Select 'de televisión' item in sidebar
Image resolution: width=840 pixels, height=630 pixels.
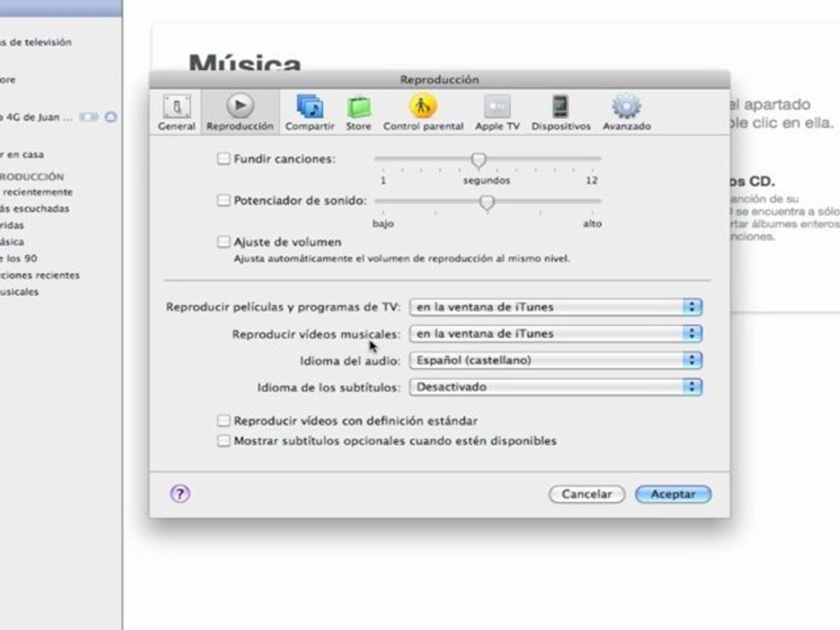pos(35,42)
